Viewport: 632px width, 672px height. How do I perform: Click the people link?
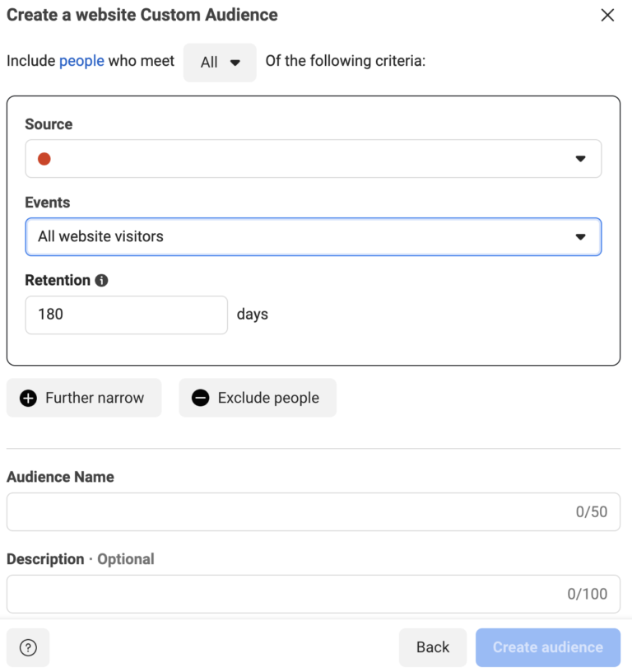pyautogui.click(x=81, y=61)
